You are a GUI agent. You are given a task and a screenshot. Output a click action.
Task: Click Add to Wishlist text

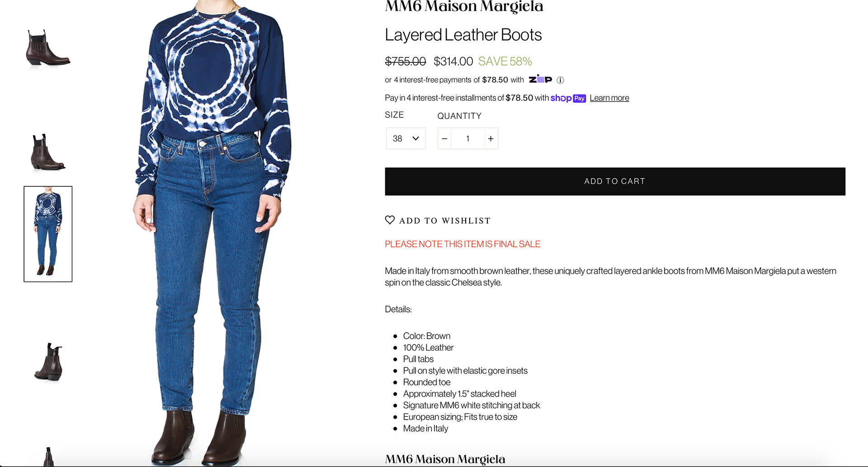pyautogui.click(x=445, y=221)
